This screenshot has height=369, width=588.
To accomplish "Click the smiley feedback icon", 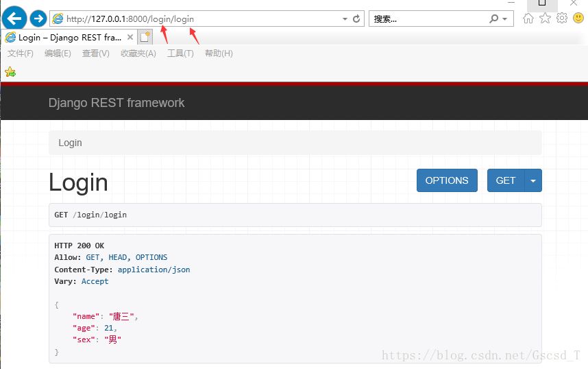I will coord(578,18).
